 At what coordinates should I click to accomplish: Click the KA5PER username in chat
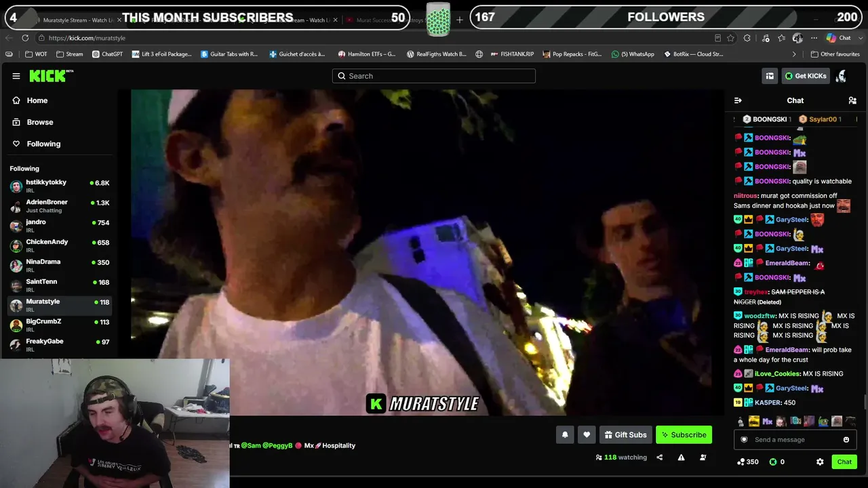point(768,403)
